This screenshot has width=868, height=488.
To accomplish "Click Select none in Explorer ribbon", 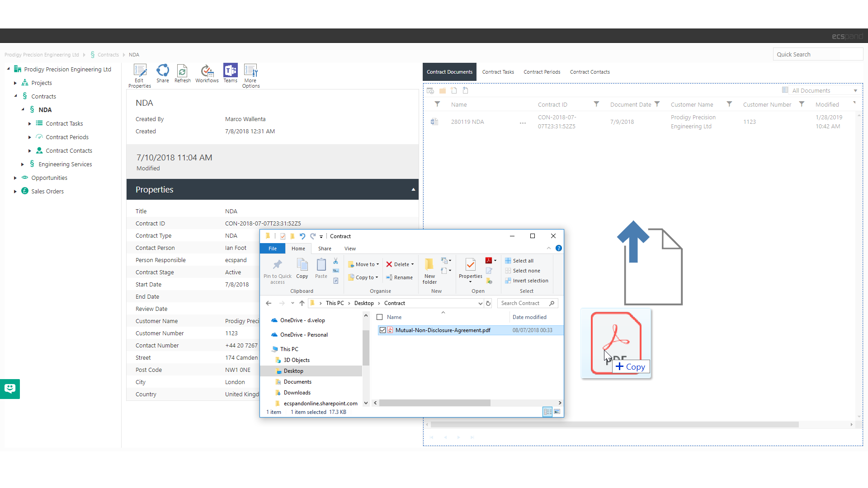I will click(x=522, y=271).
